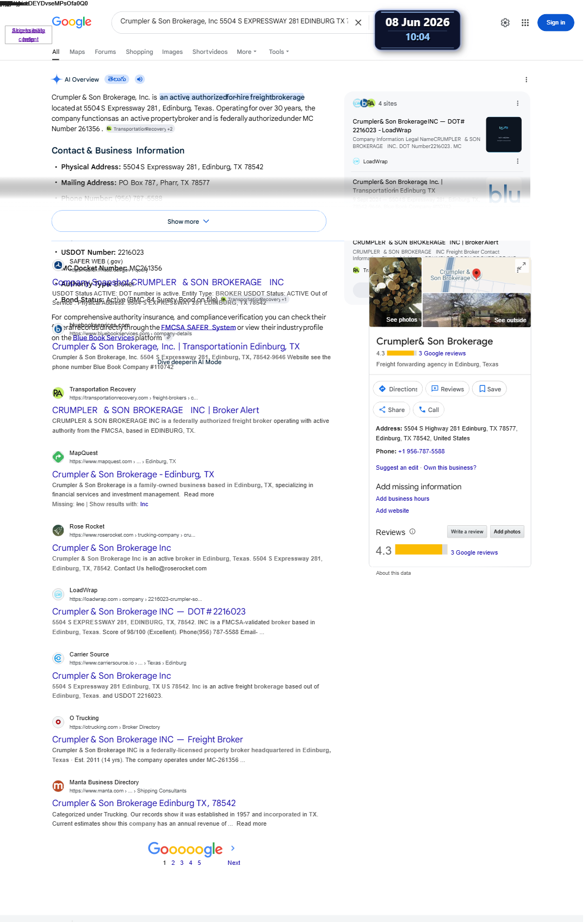Image resolution: width=588 pixels, height=922 pixels.
Task: Click the Next page link
Action: pos(234,863)
